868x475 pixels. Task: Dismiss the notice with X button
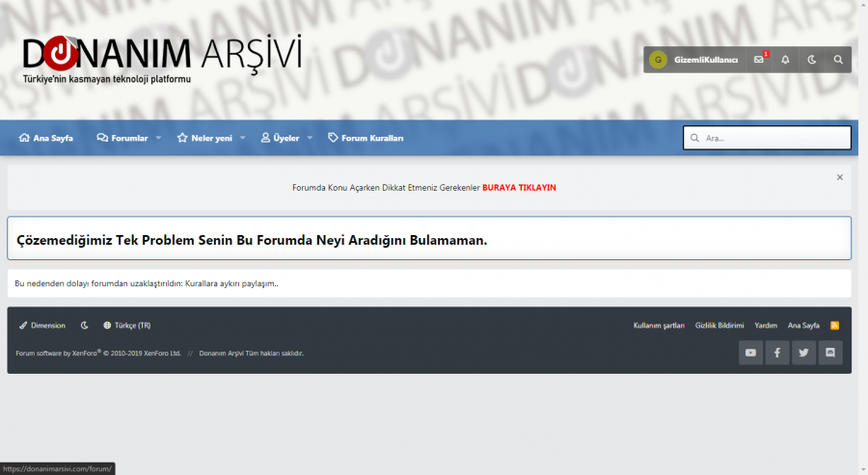(840, 177)
